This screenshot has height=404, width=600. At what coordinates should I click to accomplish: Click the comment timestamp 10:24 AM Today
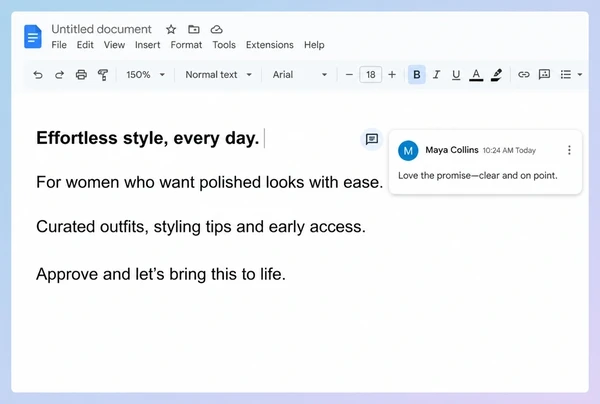click(509, 150)
